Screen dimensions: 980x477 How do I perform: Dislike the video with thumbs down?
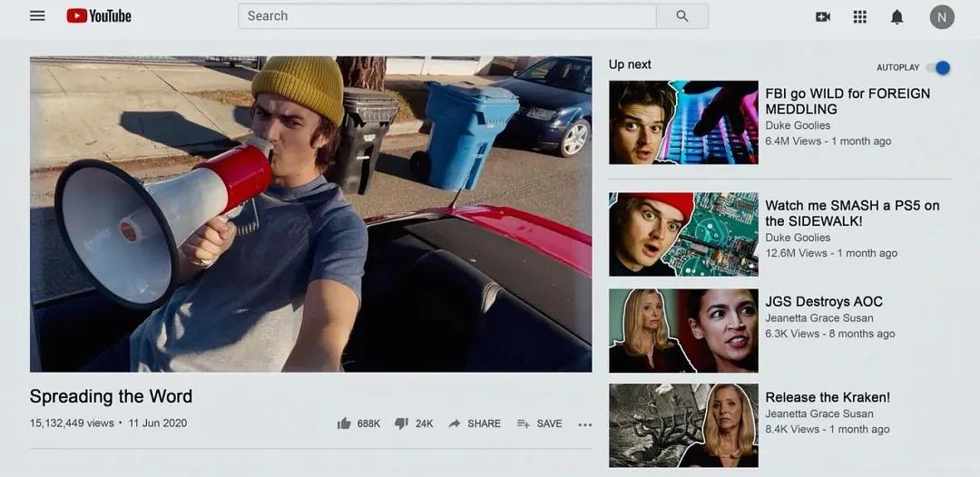pos(401,423)
